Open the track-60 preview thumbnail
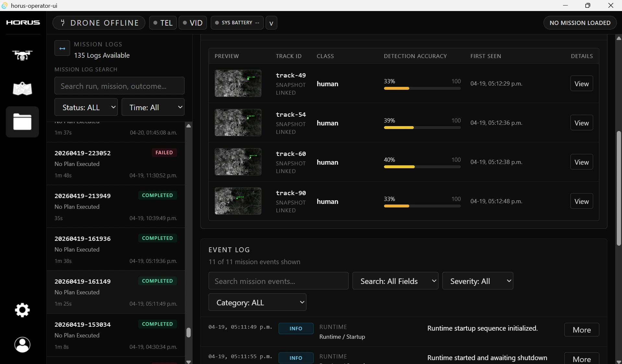The height and width of the screenshot is (364, 622). click(x=238, y=162)
